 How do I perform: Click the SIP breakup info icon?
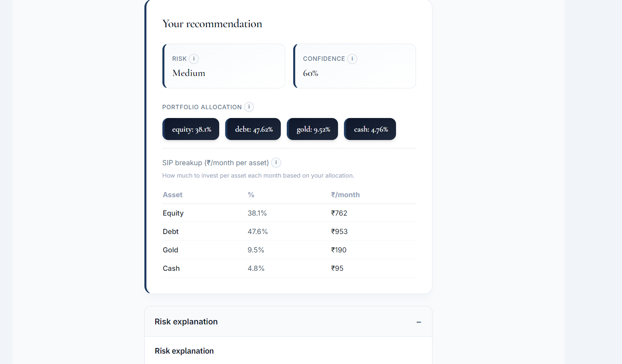[276, 163]
